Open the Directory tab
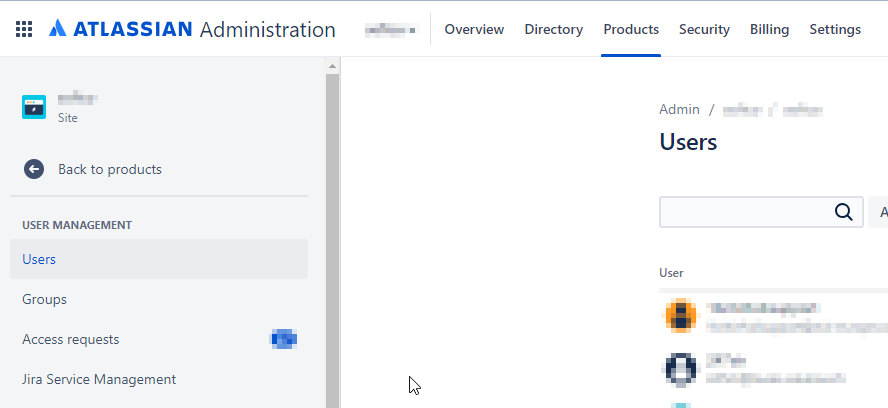Image resolution: width=888 pixels, height=408 pixels. point(553,29)
